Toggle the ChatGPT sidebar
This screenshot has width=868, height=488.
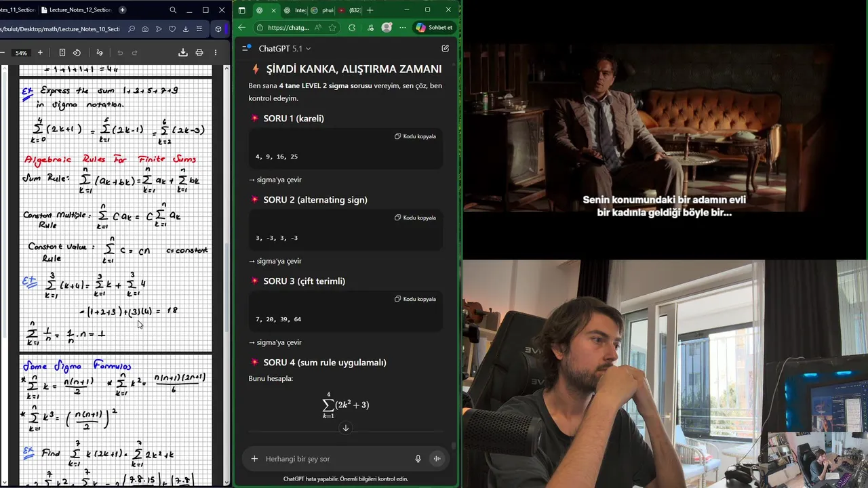coord(246,48)
